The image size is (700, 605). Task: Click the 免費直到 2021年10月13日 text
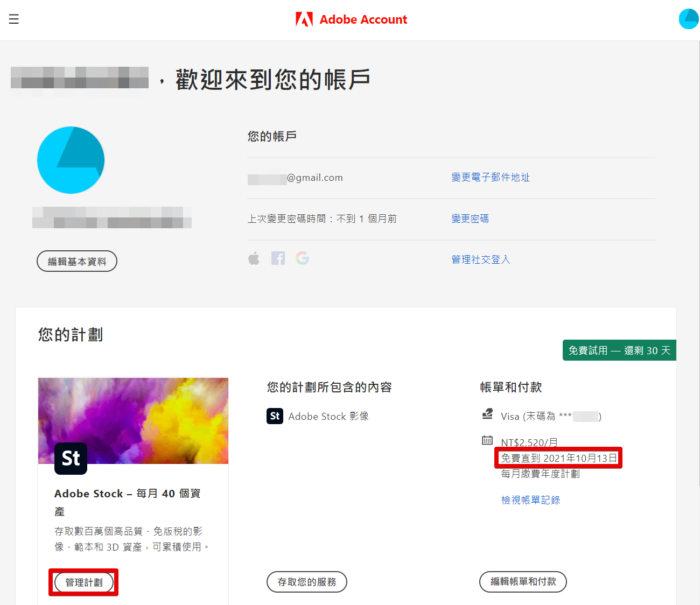(x=559, y=458)
